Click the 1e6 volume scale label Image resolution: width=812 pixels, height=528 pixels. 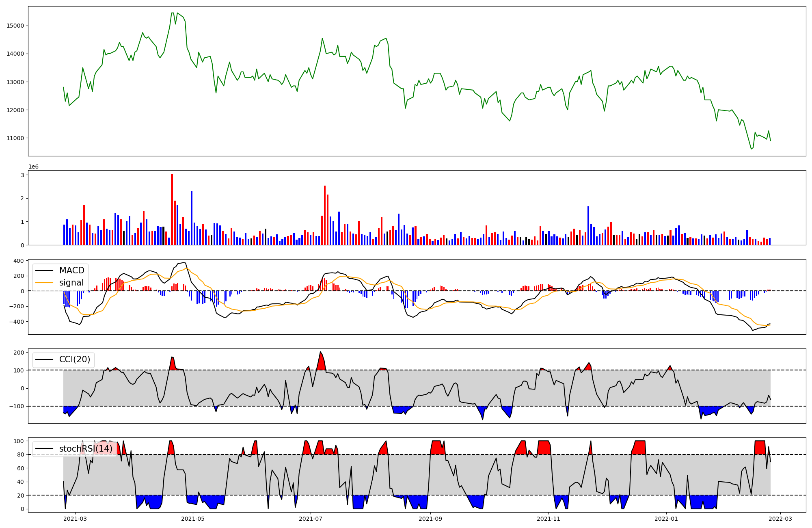[x=33, y=167]
